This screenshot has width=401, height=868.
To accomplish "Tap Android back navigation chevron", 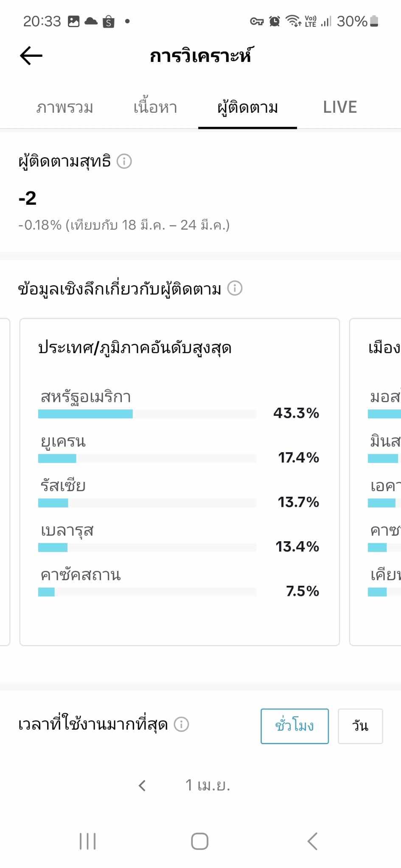I will (x=313, y=841).
